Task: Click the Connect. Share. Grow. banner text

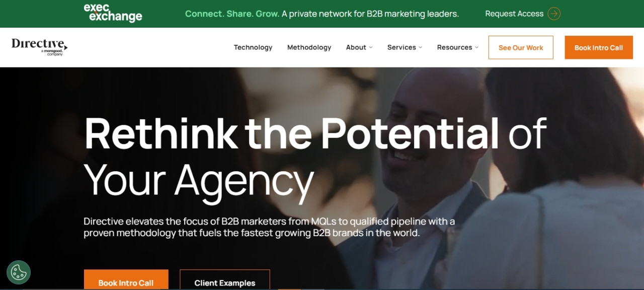Action: [x=232, y=14]
